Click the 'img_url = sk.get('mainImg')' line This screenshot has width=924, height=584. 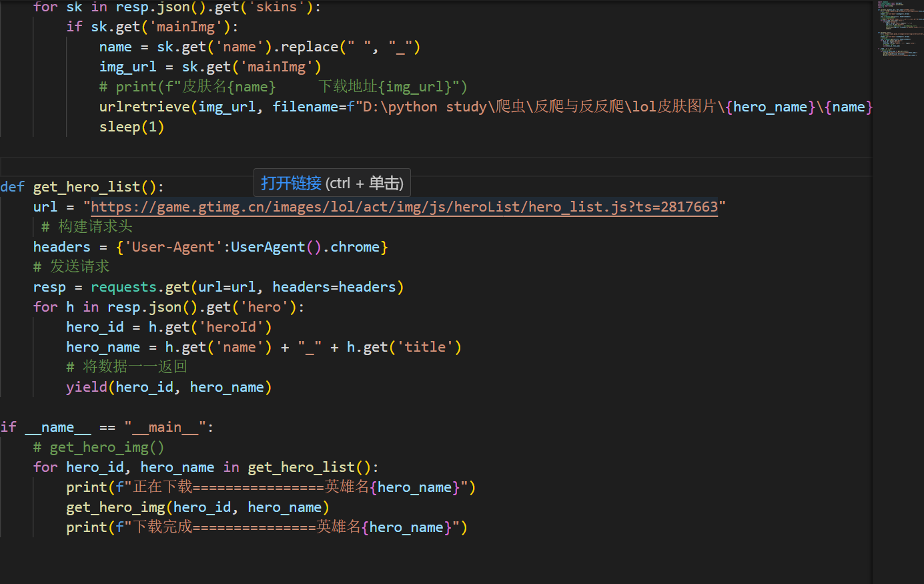210,67
